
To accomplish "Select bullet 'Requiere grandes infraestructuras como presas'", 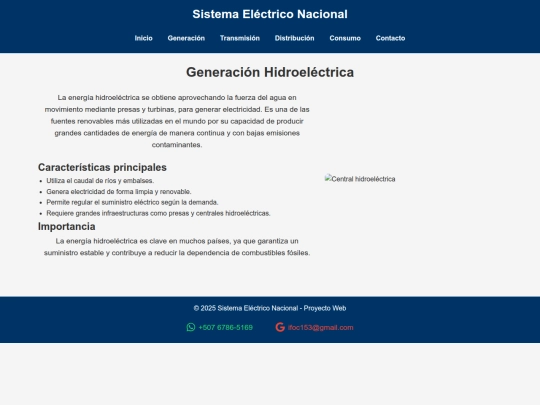I will (158, 213).
